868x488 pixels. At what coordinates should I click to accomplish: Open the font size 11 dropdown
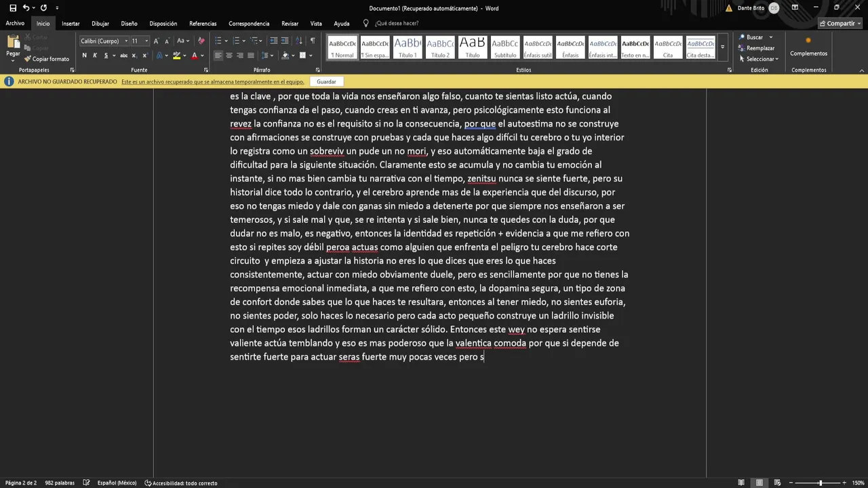pos(146,41)
